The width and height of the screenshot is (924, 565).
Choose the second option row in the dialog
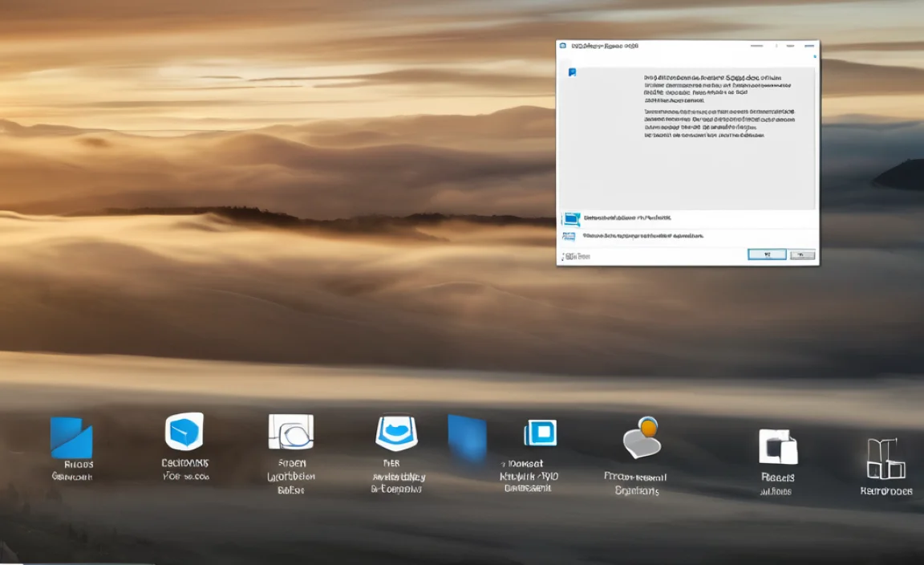point(686,236)
